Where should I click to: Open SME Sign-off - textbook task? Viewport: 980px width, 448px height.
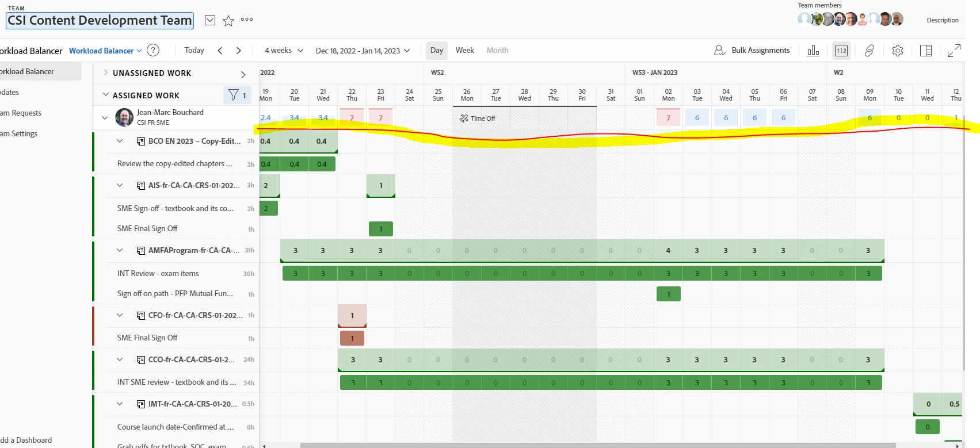176,208
